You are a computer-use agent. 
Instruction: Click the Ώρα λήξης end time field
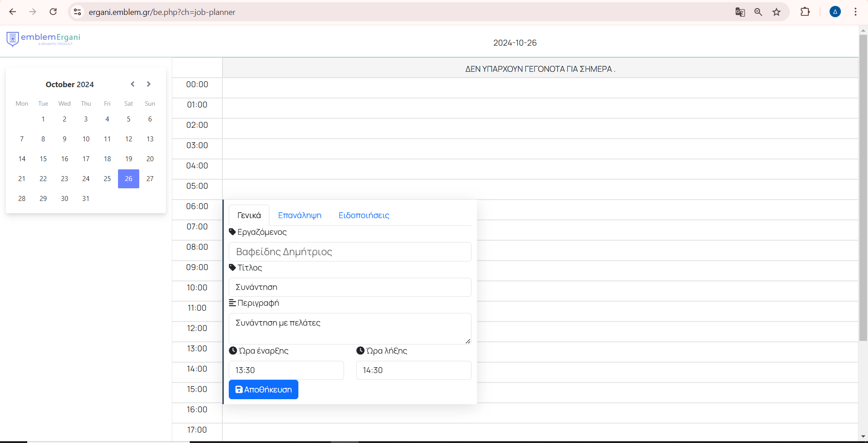[413, 370]
